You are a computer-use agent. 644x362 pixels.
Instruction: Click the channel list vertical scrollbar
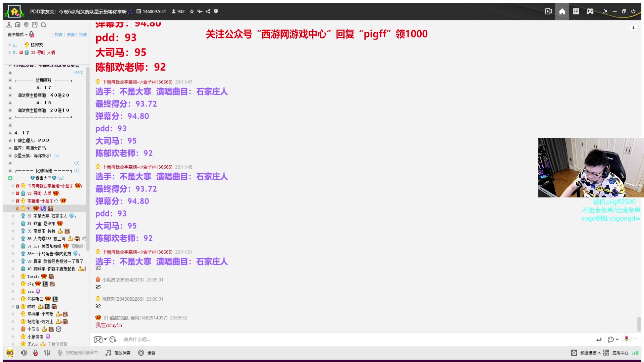tap(88, 159)
